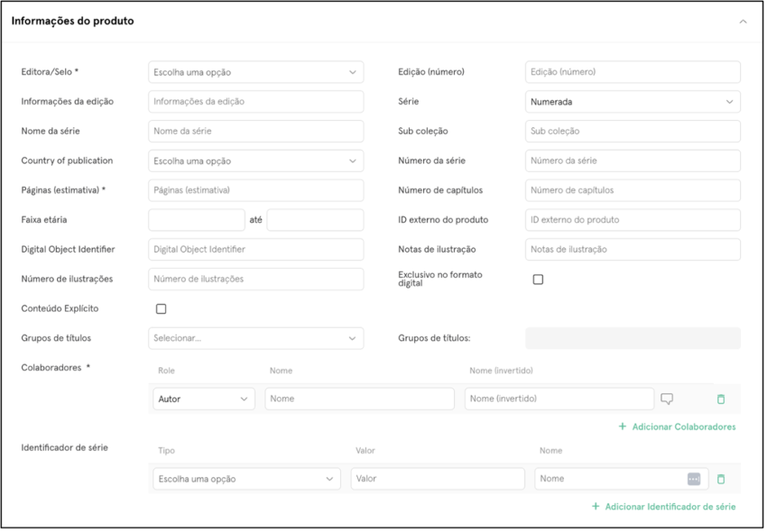Click Adicionar Colaboradores link
The height and width of the screenshot is (532, 767).
683,427
